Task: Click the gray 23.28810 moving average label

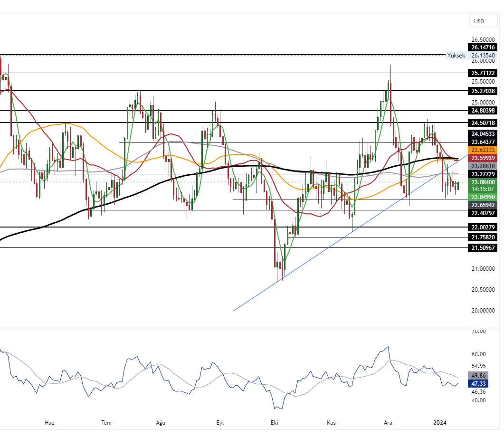Action: (483, 167)
